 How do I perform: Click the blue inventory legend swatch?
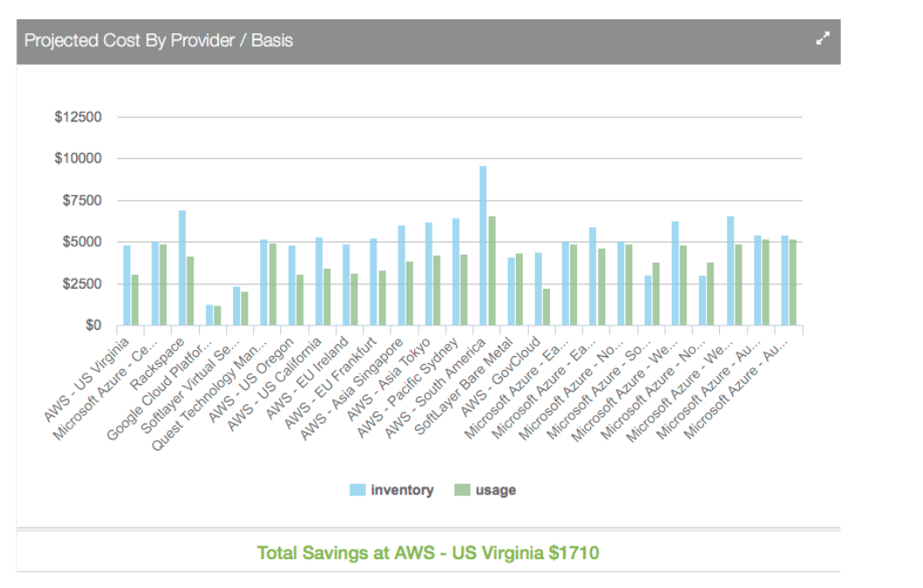coord(357,490)
